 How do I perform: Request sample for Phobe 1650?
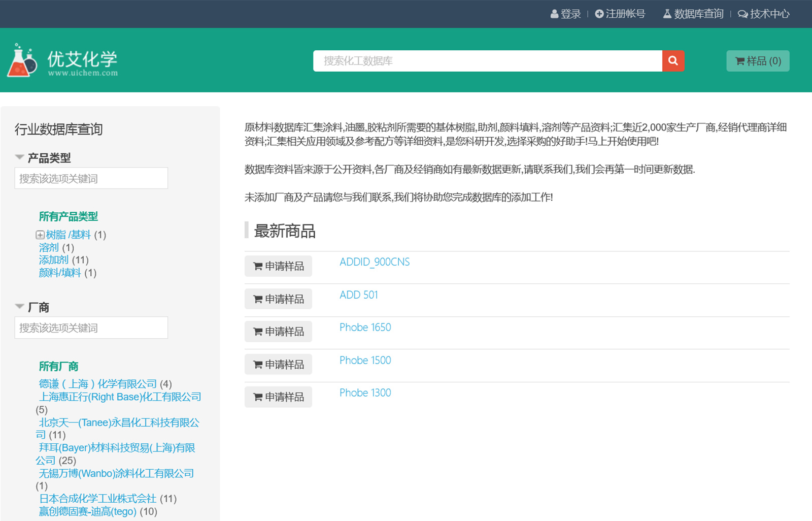(278, 332)
